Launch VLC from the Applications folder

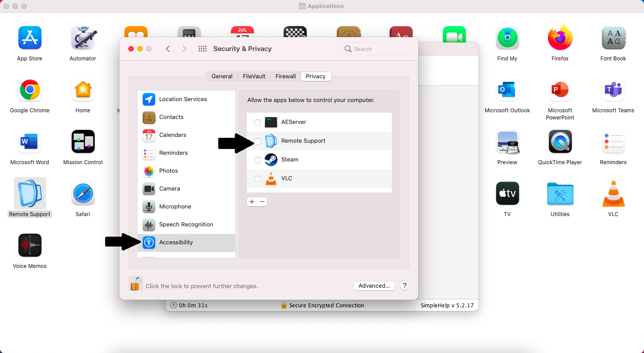click(613, 194)
